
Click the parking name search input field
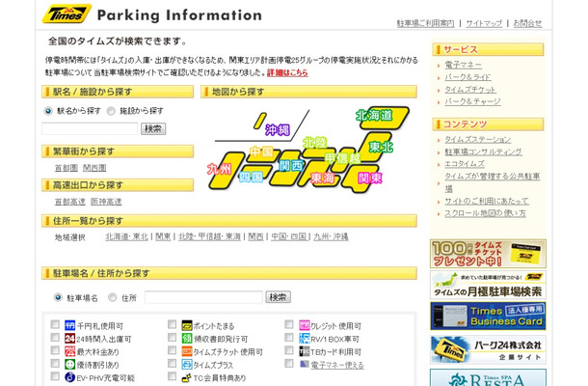pos(203,297)
